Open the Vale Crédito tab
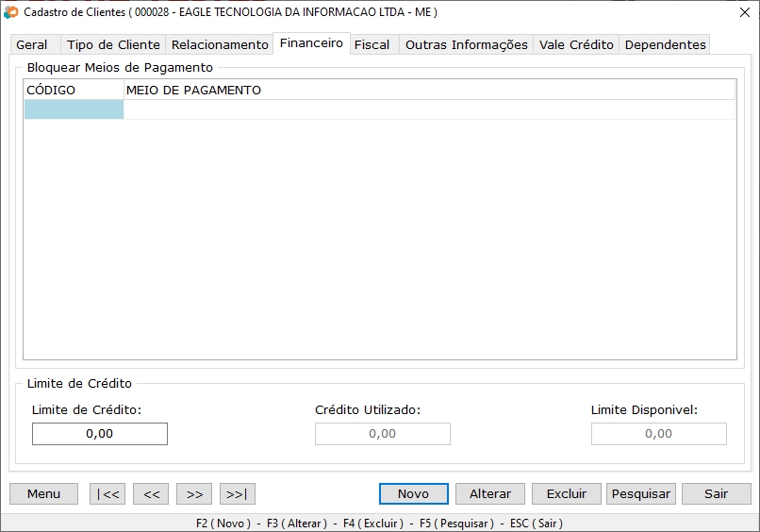Viewport: 760px width, 532px height. point(576,44)
